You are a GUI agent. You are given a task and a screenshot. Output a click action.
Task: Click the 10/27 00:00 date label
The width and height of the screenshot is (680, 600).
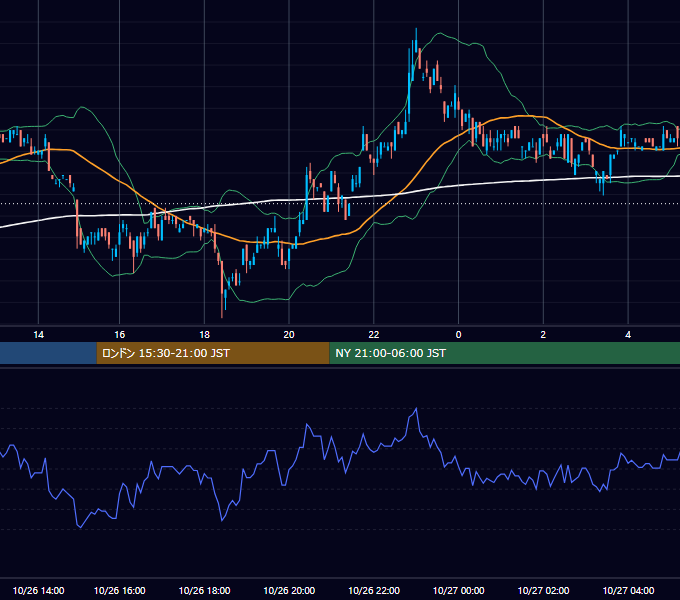point(458,590)
